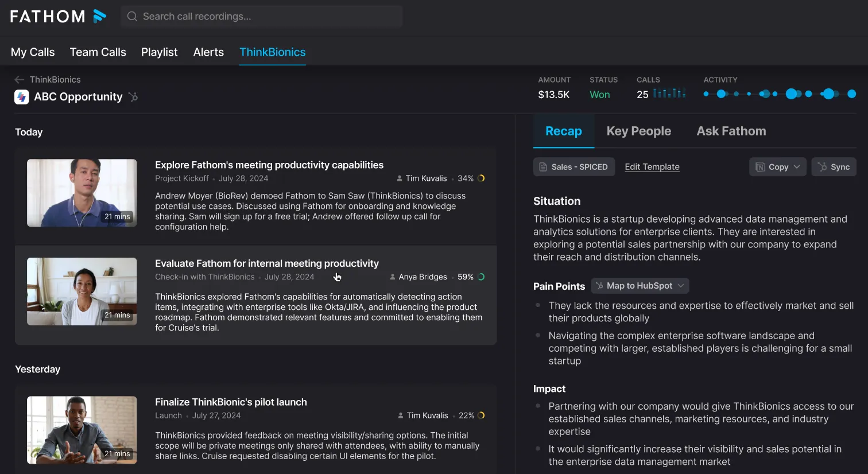Expand the Map to HubSpot dropdown
Image resolution: width=868 pixels, height=474 pixels.
640,286
